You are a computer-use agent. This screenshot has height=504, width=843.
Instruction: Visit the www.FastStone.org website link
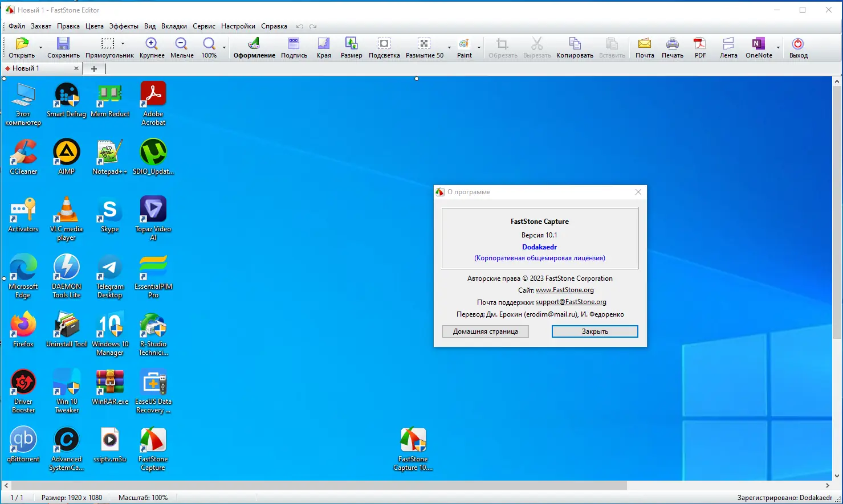tap(565, 290)
